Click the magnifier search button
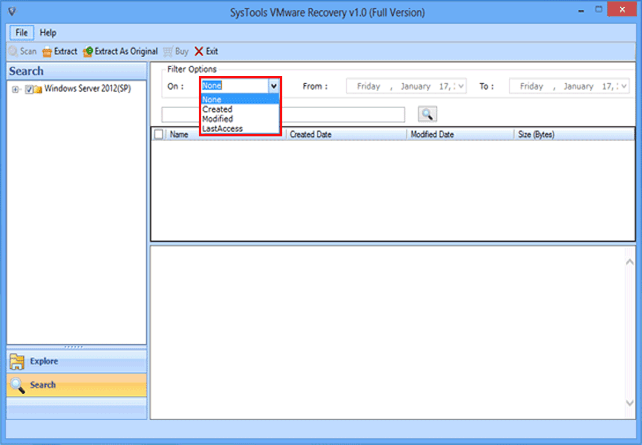 coord(427,114)
